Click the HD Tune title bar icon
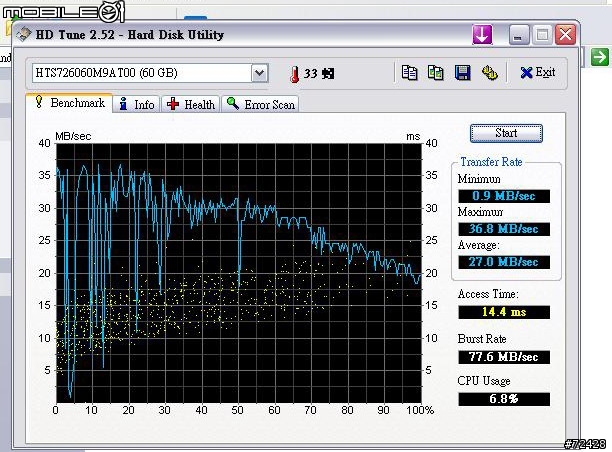 tap(24, 34)
